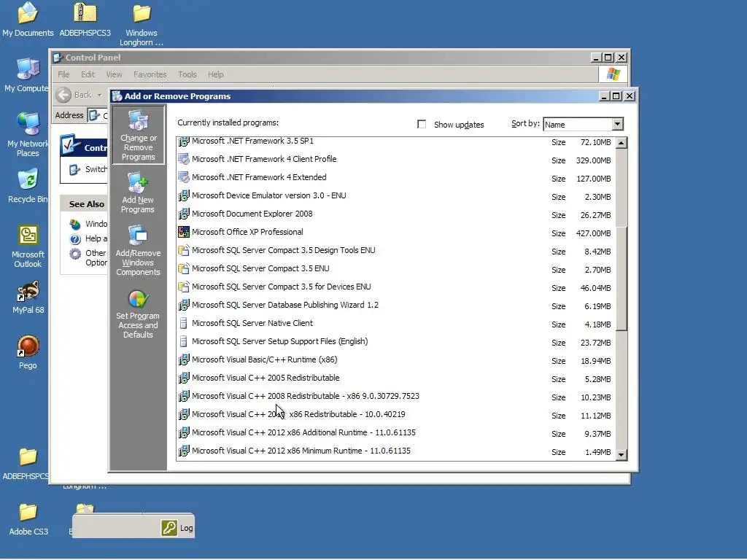The width and height of the screenshot is (747, 560).
Task: Click icon of Microsoft .NET Framework 4 Client Profile
Action: 183,160
